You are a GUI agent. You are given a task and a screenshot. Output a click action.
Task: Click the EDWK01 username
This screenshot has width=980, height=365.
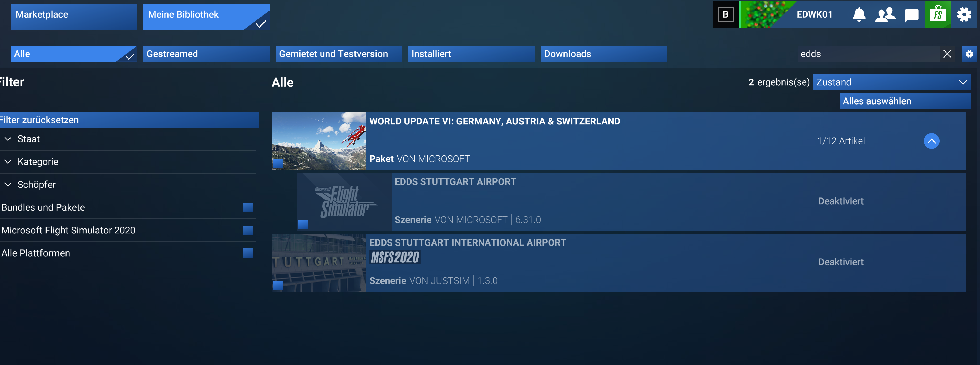pyautogui.click(x=815, y=14)
